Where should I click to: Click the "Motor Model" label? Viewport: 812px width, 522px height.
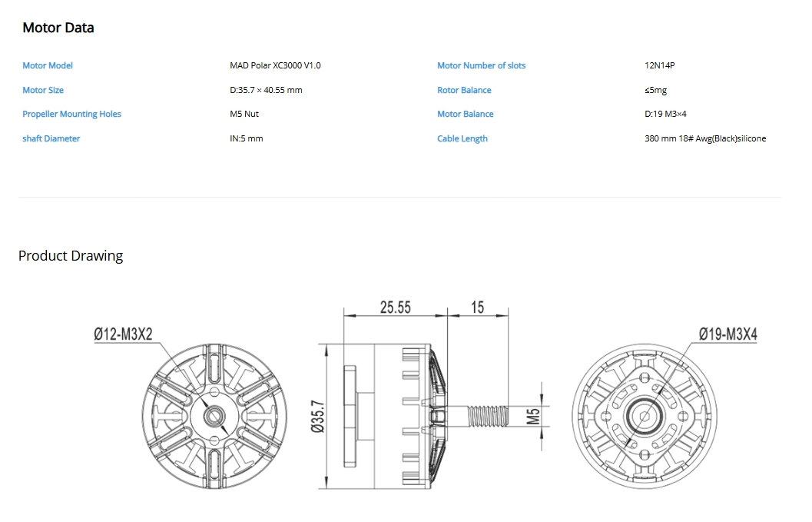tap(48, 65)
